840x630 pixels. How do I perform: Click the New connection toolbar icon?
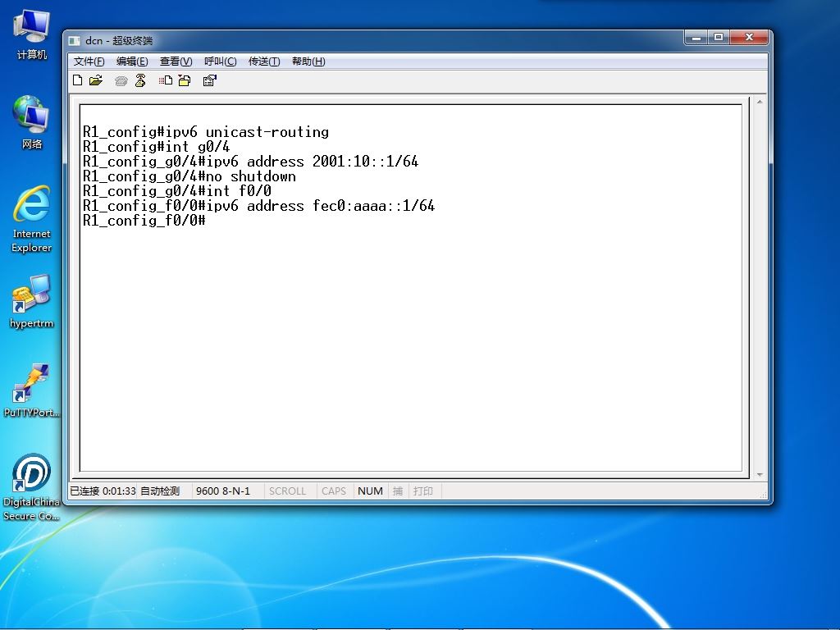click(78, 80)
